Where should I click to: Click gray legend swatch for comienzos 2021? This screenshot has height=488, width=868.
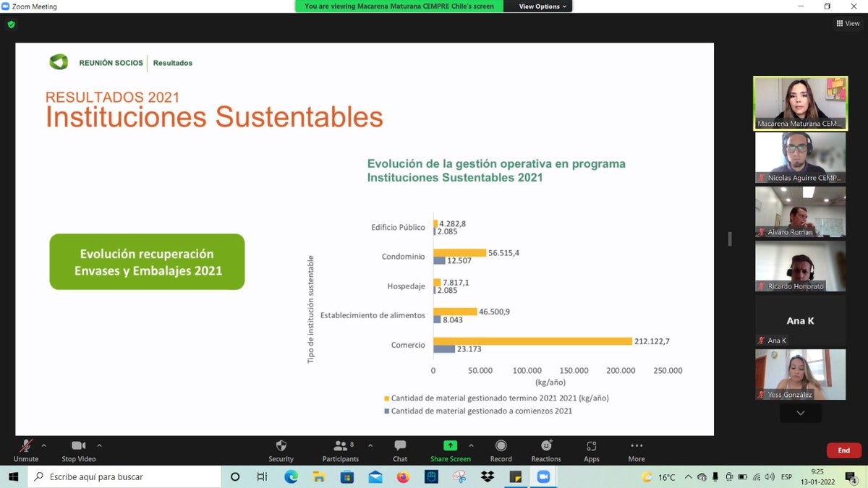point(386,411)
